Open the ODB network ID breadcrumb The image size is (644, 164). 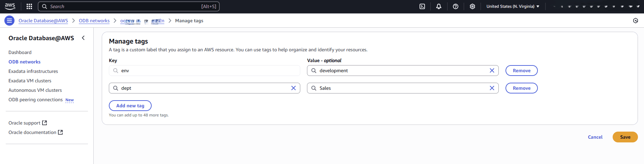coord(142,21)
